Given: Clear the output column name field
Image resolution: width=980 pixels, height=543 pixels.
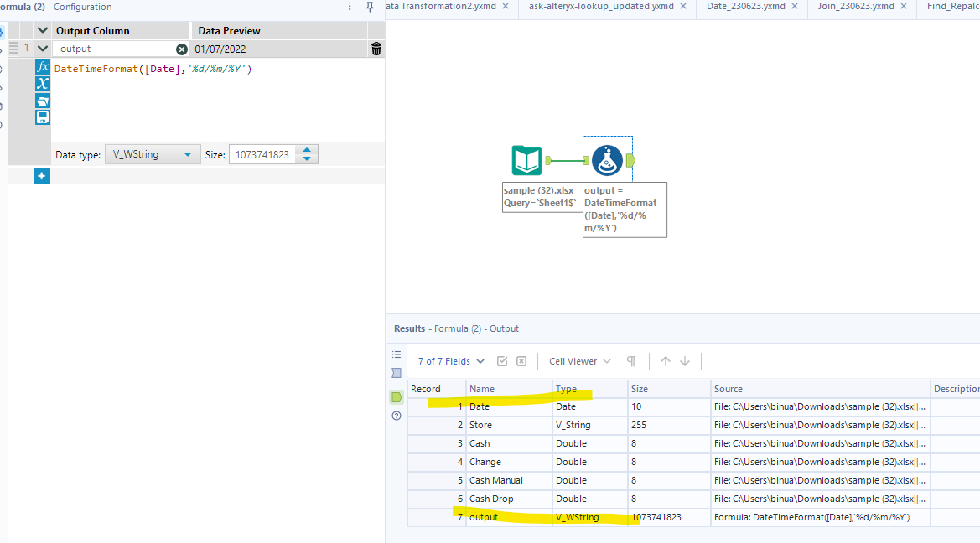Looking at the screenshot, I should point(181,49).
